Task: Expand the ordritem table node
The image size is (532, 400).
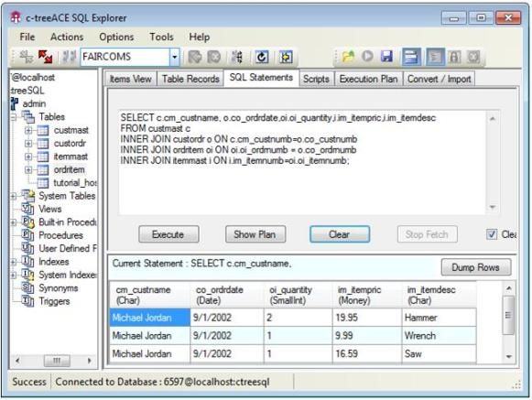Action: click(28, 169)
